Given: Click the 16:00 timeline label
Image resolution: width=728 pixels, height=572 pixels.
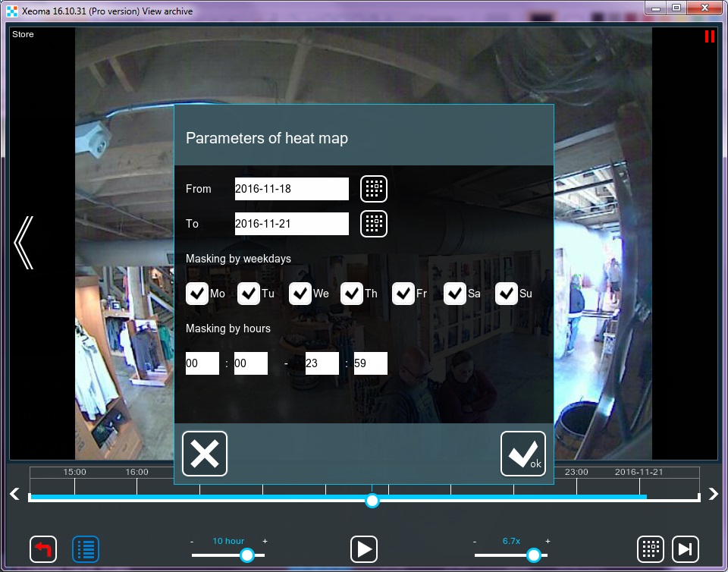Looking at the screenshot, I should coord(137,472).
